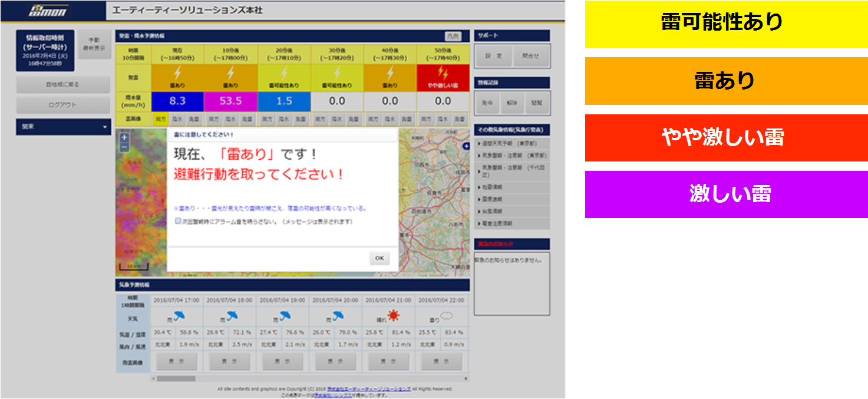Click 表示 cloud image button for 18:00
This screenshot has height=399, width=868.
pyautogui.click(x=230, y=361)
